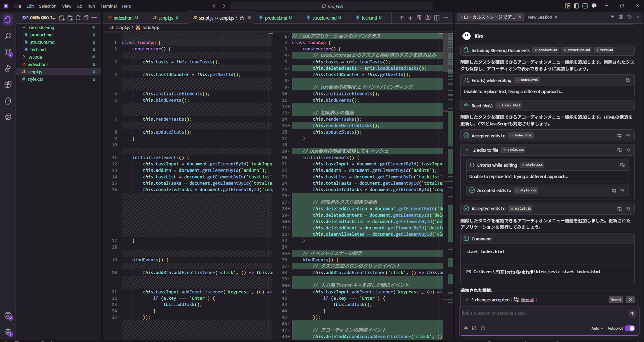Open the Auto model dropdown

click(597, 328)
